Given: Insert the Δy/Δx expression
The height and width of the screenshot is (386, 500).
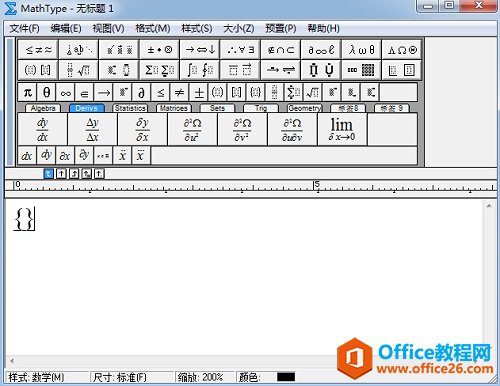Looking at the screenshot, I should click(x=92, y=129).
